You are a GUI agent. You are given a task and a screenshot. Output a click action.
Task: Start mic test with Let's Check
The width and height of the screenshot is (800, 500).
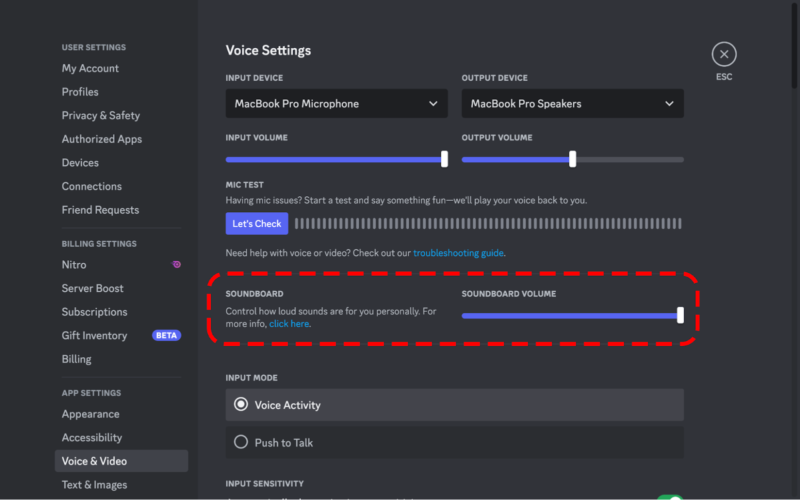pyautogui.click(x=257, y=223)
